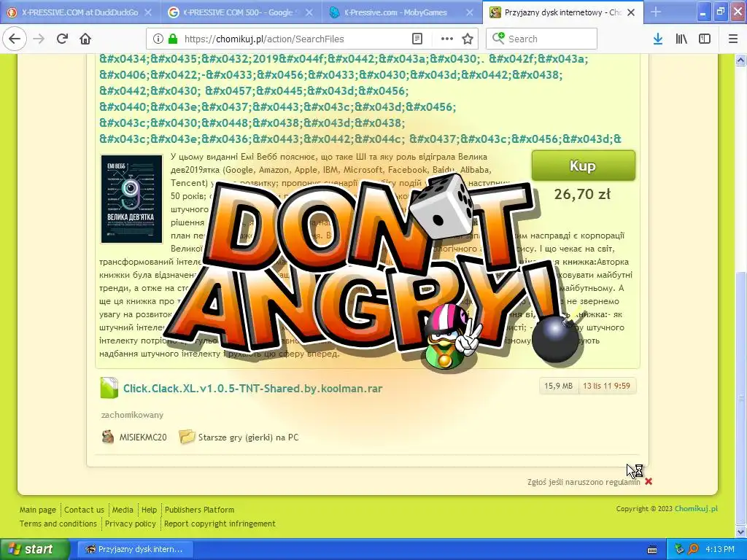Open Publishers Platform footer link
The image size is (747, 560).
200,510
